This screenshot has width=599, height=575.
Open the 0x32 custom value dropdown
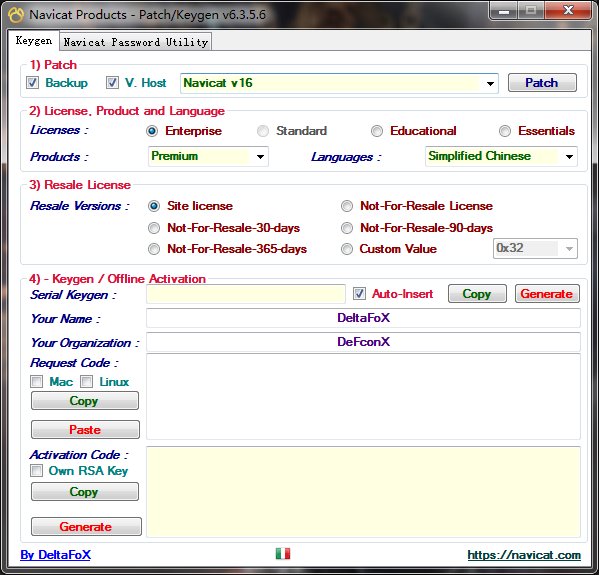(535, 248)
